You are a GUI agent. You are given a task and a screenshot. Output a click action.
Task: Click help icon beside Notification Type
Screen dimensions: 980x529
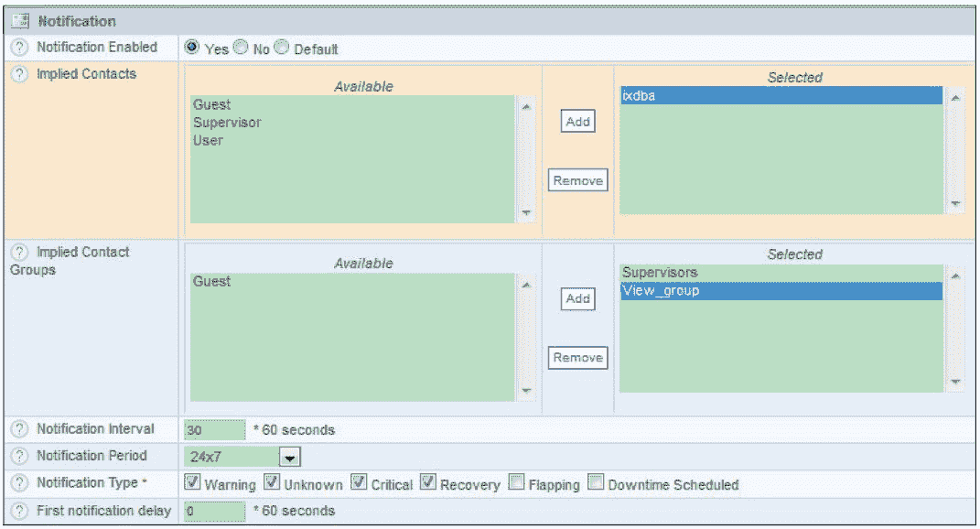pos(18,483)
